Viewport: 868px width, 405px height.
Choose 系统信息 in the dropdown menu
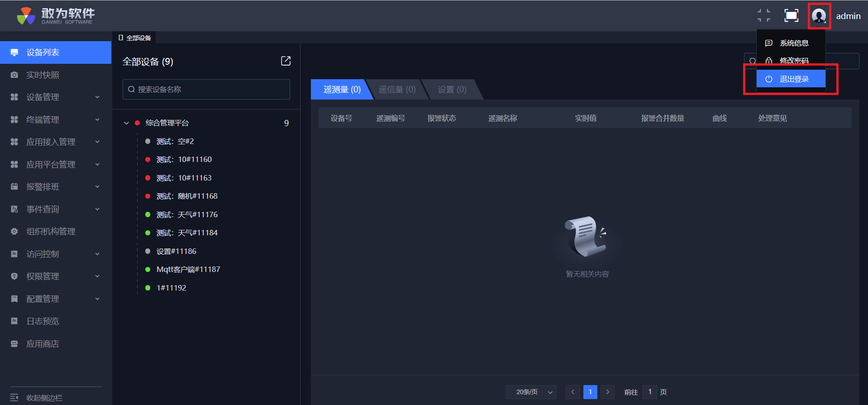tap(793, 43)
